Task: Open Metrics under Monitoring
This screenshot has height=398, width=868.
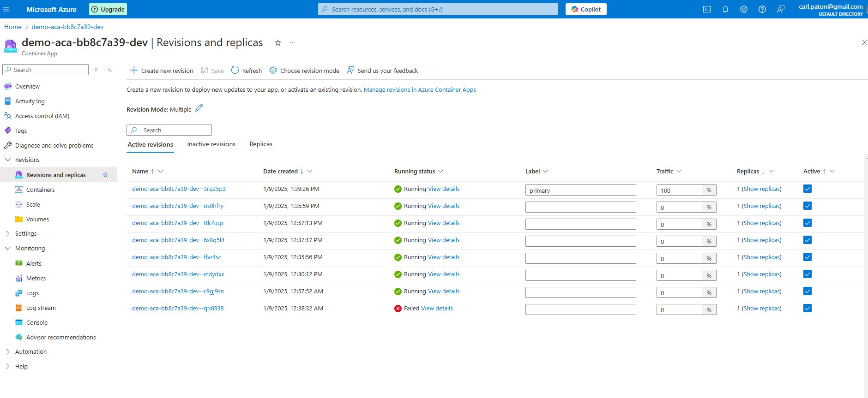Action: point(36,278)
